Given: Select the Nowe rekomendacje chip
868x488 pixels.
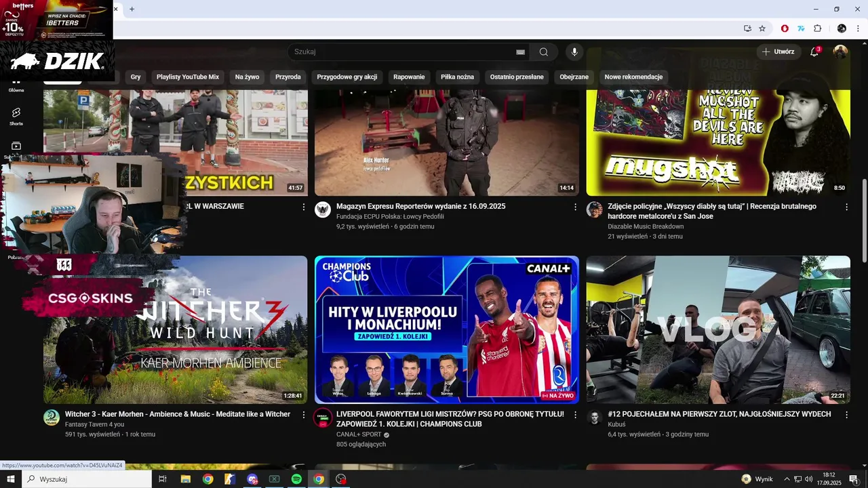Looking at the screenshot, I should tap(633, 77).
